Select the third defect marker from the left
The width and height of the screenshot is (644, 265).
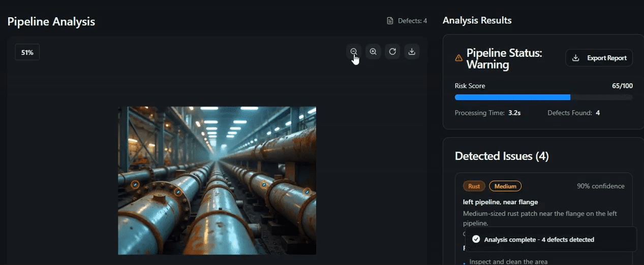pos(264,185)
